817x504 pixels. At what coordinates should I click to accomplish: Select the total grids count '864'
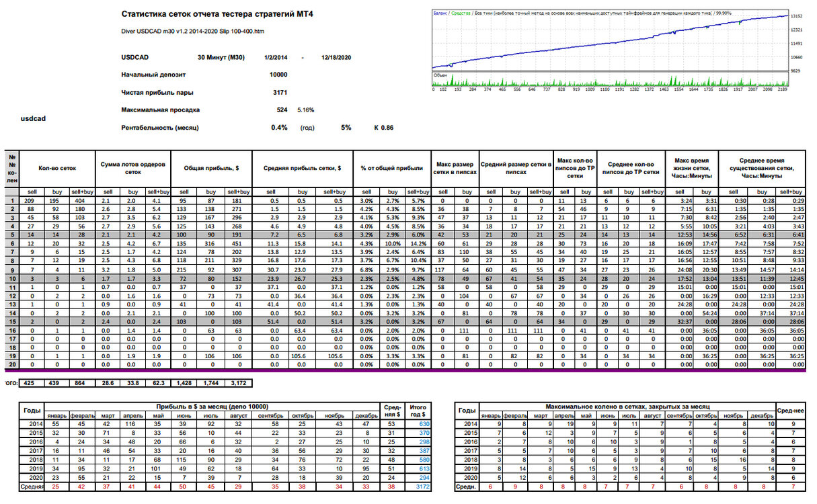81,382
